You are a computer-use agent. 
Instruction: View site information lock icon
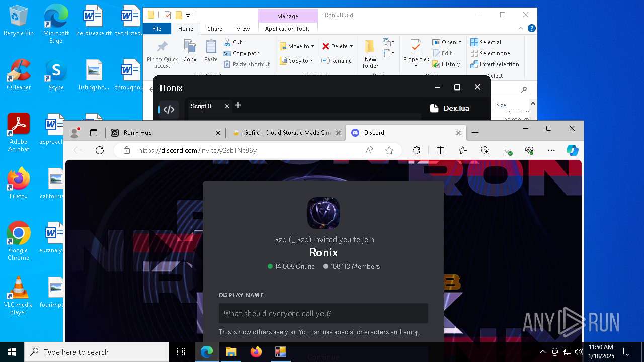pos(127,150)
